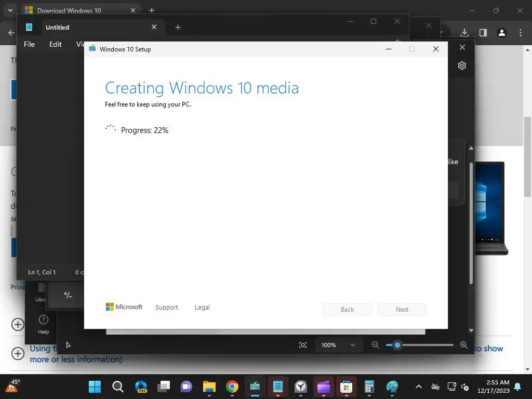Open the Chrome profile icon

coord(502,33)
